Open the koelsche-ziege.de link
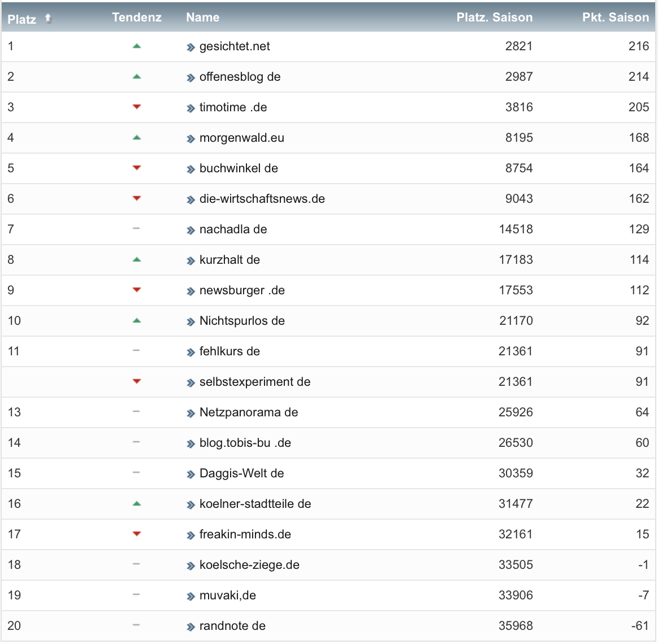This screenshot has width=658, height=644. click(x=249, y=565)
